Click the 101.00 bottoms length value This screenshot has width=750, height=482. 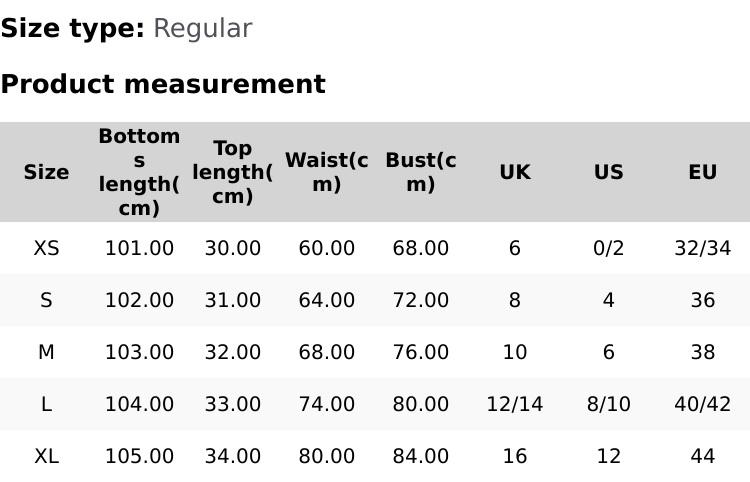tap(139, 248)
